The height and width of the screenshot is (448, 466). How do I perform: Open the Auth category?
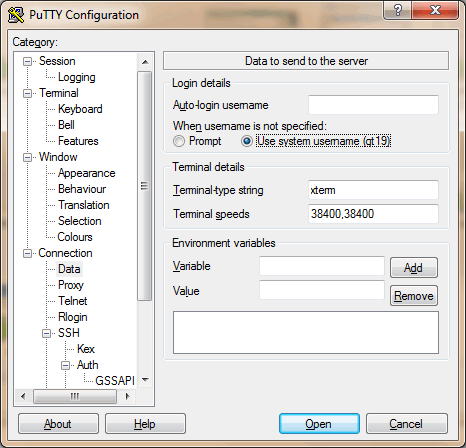coord(87,365)
